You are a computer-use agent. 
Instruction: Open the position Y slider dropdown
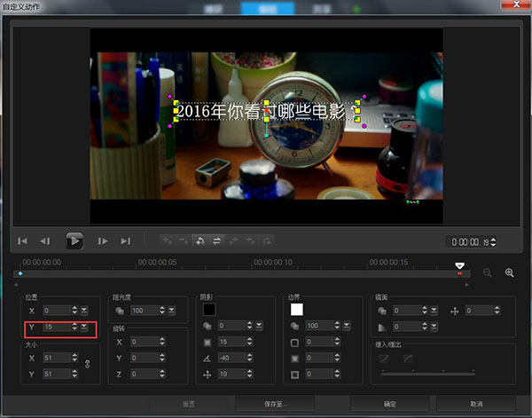[x=84, y=327]
